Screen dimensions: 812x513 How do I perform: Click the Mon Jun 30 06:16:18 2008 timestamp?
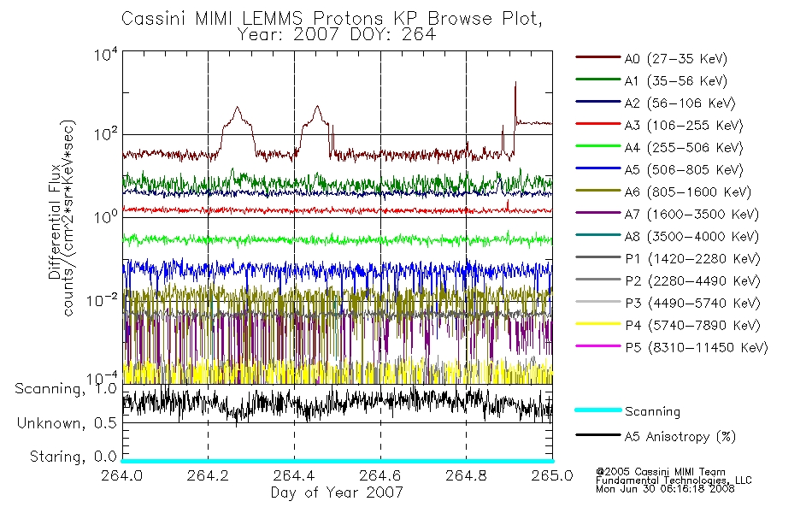pyautogui.click(x=665, y=489)
